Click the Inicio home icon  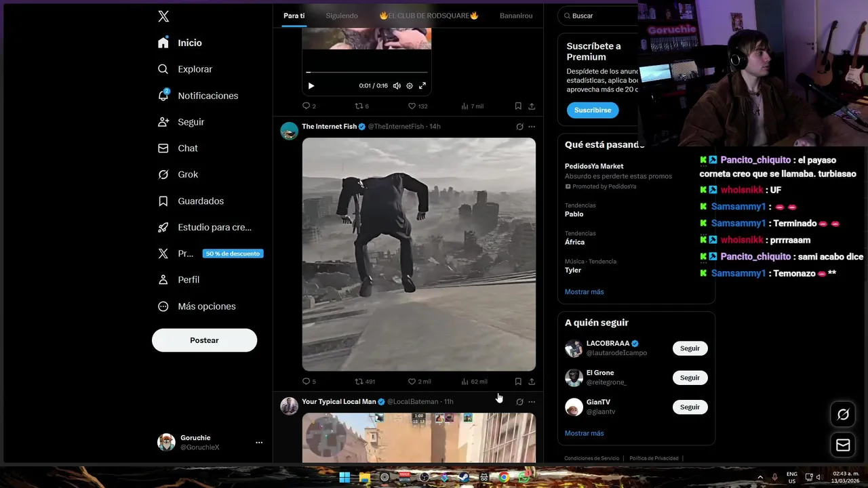click(163, 43)
